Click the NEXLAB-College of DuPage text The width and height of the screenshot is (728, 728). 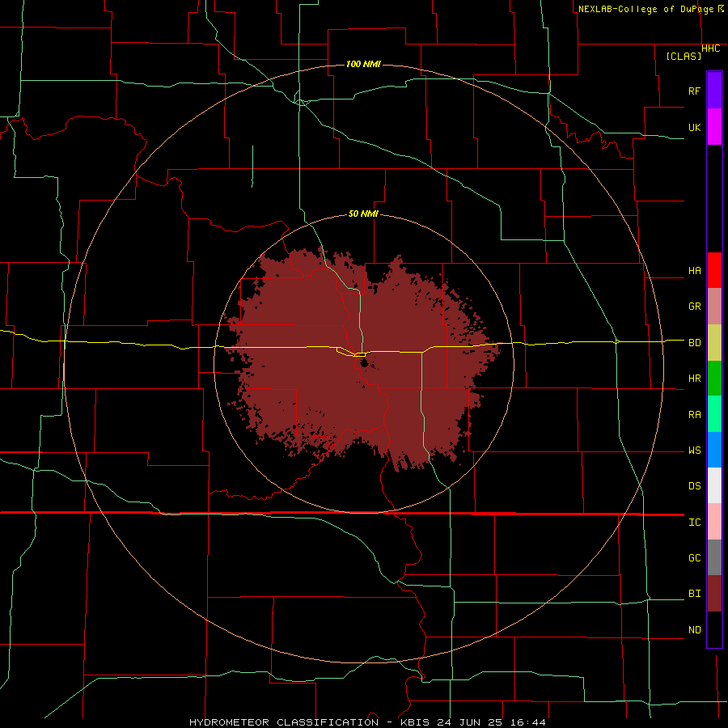[x=648, y=9]
